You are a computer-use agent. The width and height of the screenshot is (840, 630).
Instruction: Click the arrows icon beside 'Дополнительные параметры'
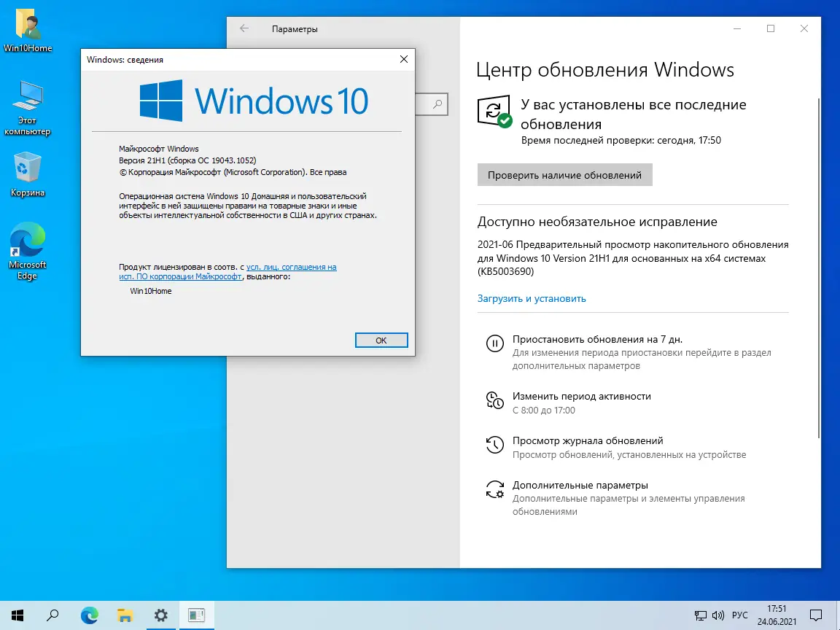494,489
